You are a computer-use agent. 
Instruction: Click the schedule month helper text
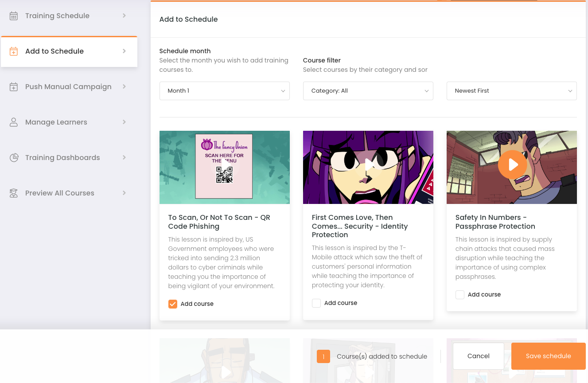[x=224, y=65]
